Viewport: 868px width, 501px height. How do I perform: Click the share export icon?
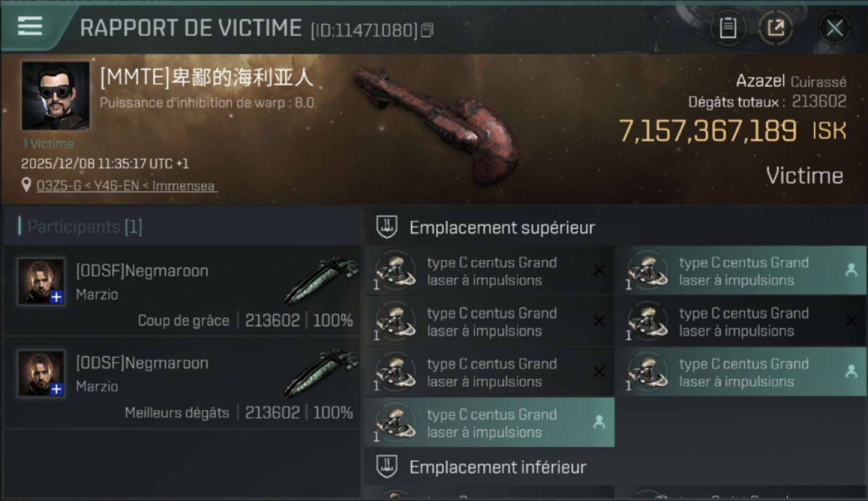(775, 28)
